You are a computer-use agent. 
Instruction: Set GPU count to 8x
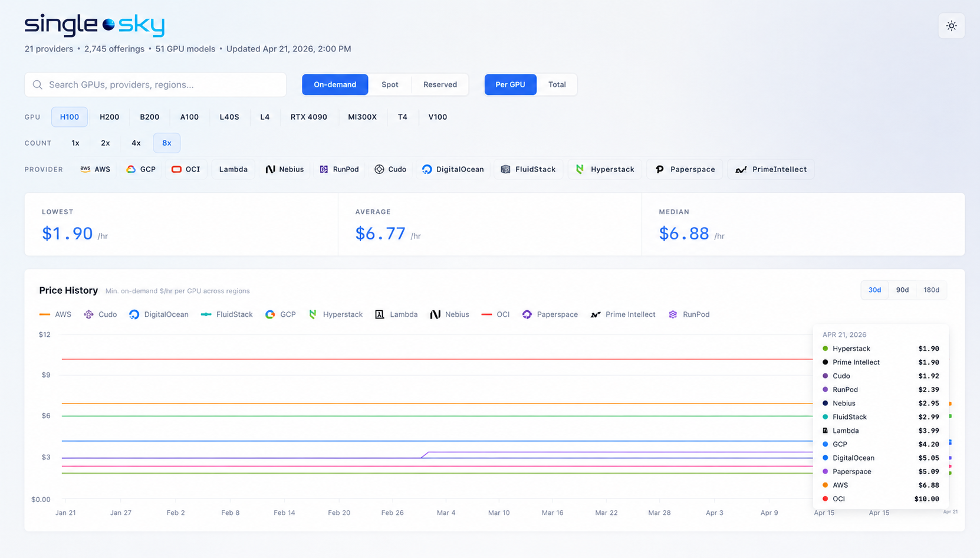click(167, 143)
